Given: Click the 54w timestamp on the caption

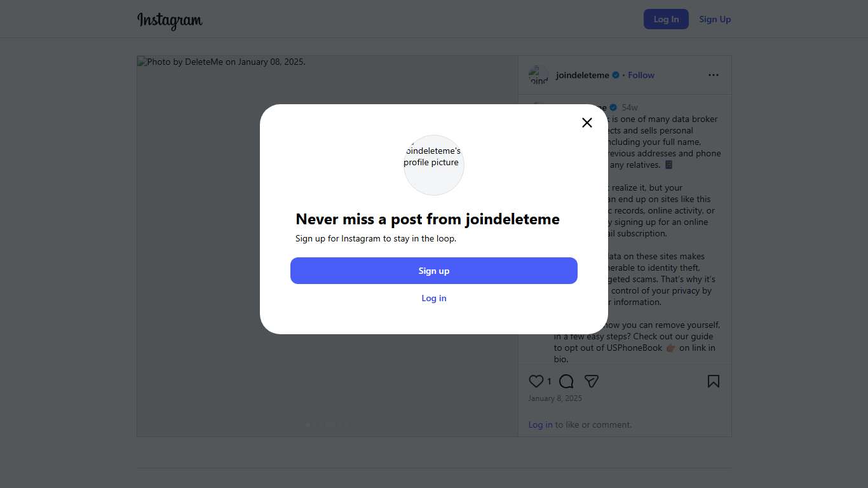Looking at the screenshot, I should (630, 107).
